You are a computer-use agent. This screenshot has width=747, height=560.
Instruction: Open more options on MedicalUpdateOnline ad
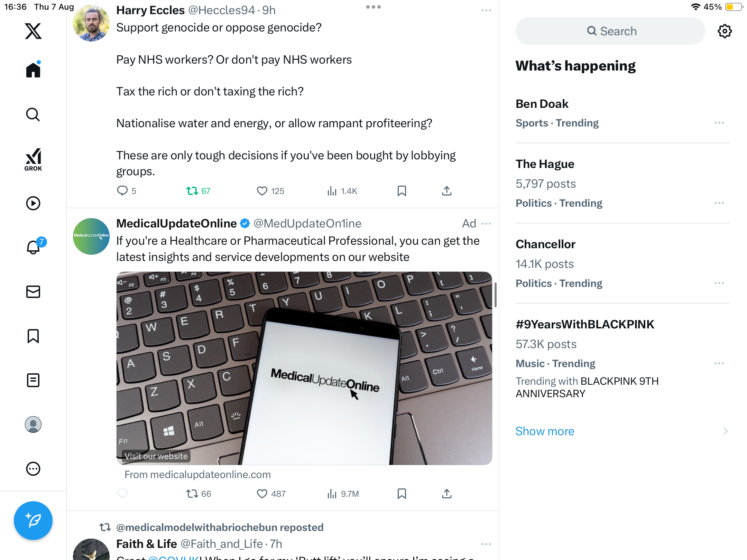[486, 224]
